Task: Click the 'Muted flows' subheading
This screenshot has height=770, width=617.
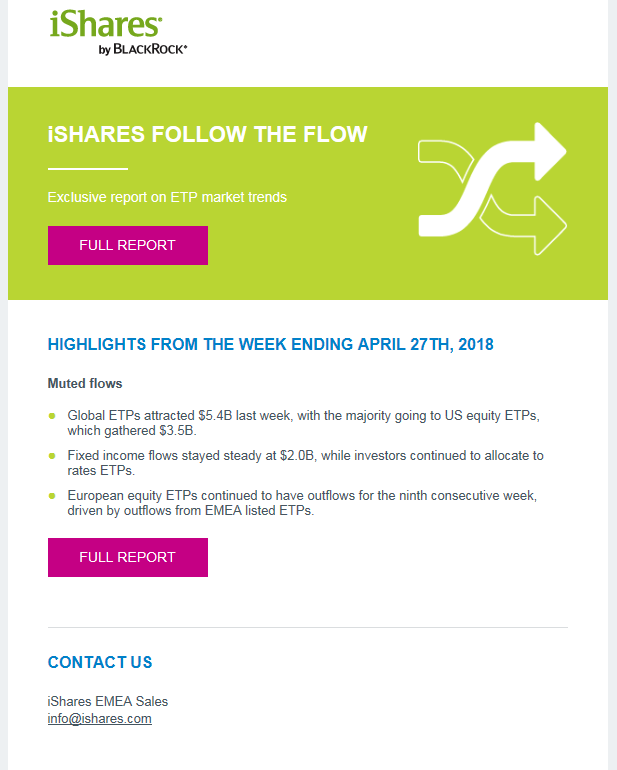Action: click(x=85, y=384)
